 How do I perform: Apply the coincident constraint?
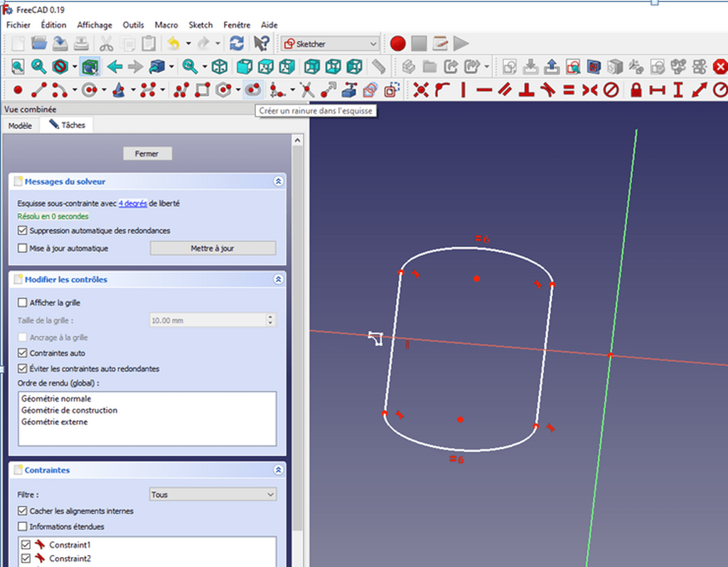pyautogui.click(x=421, y=90)
